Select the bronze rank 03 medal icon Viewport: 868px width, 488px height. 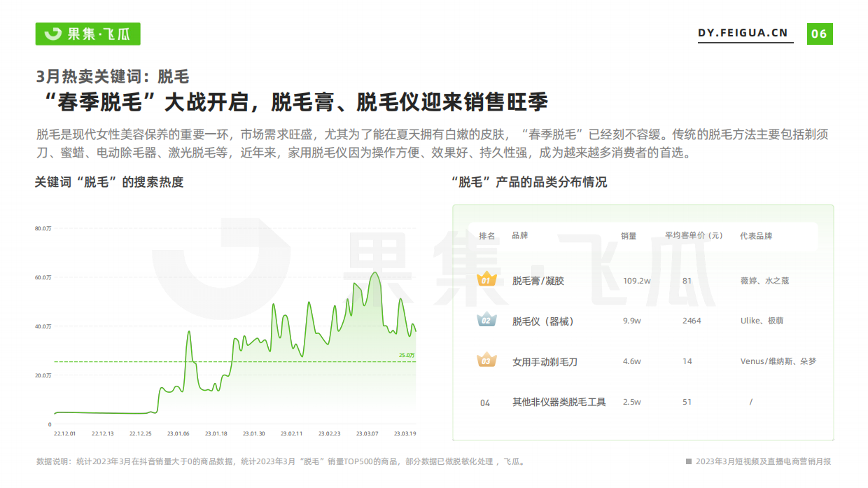point(486,361)
